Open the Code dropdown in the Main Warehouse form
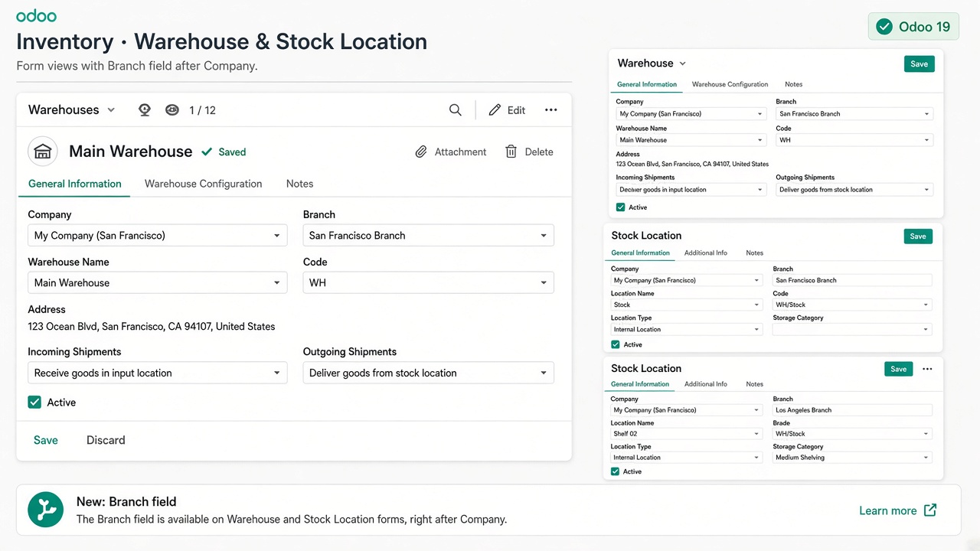 pos(429,283)
